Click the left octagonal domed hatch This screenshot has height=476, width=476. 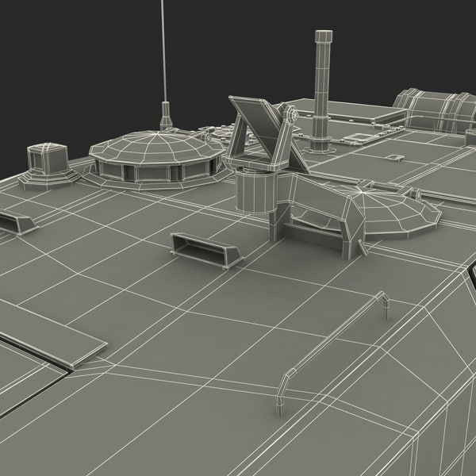click(x=155, y=148)
